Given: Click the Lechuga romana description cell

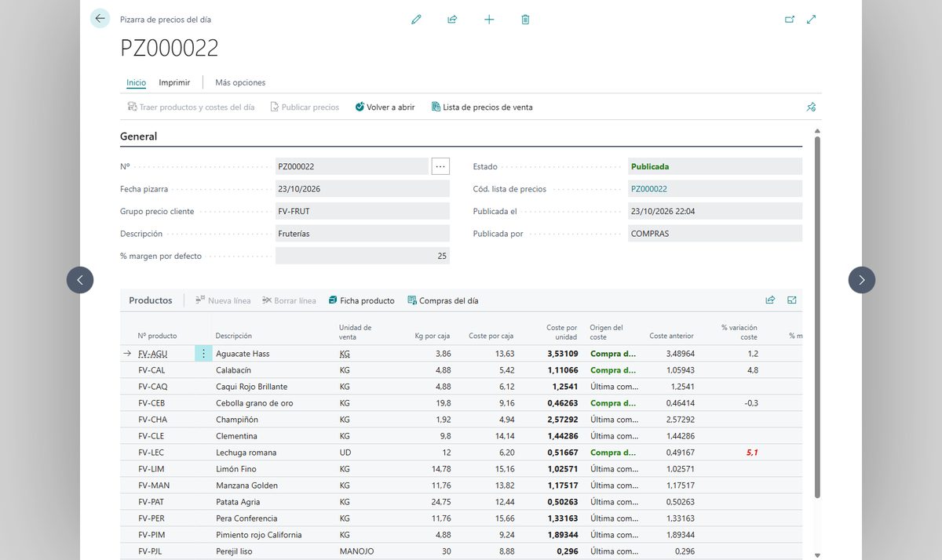Looking at the screenshot, I should click(x=246, y=453).
